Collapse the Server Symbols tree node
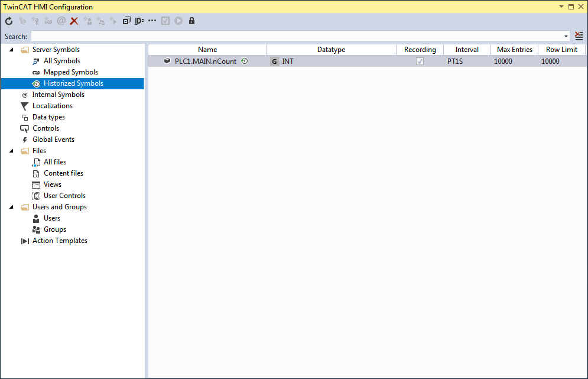Image resolution: width=588 pixels, height=379 pixels. [x=11, y=50]
